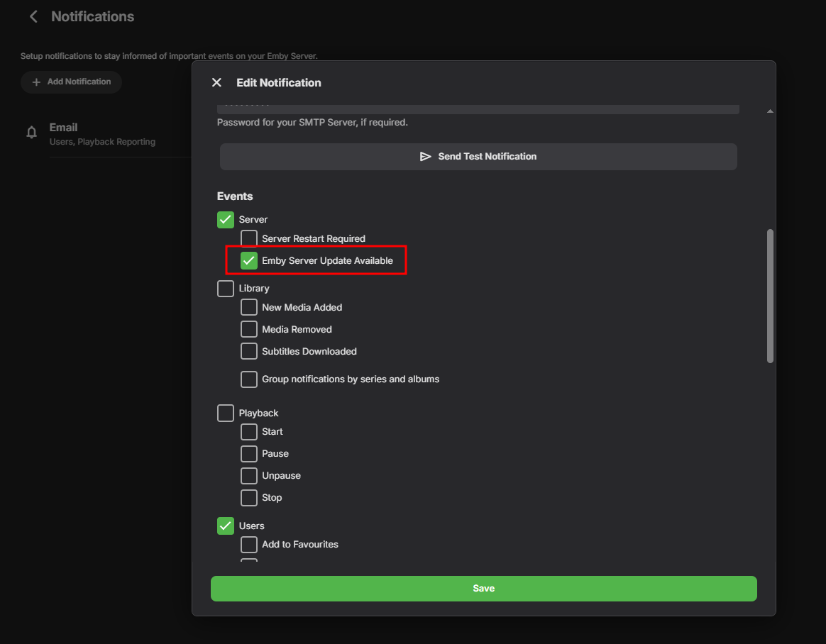This screenshot has height=644, width=826.
Task: Uncheck the Server events checkbox
Action: (226, 220)
